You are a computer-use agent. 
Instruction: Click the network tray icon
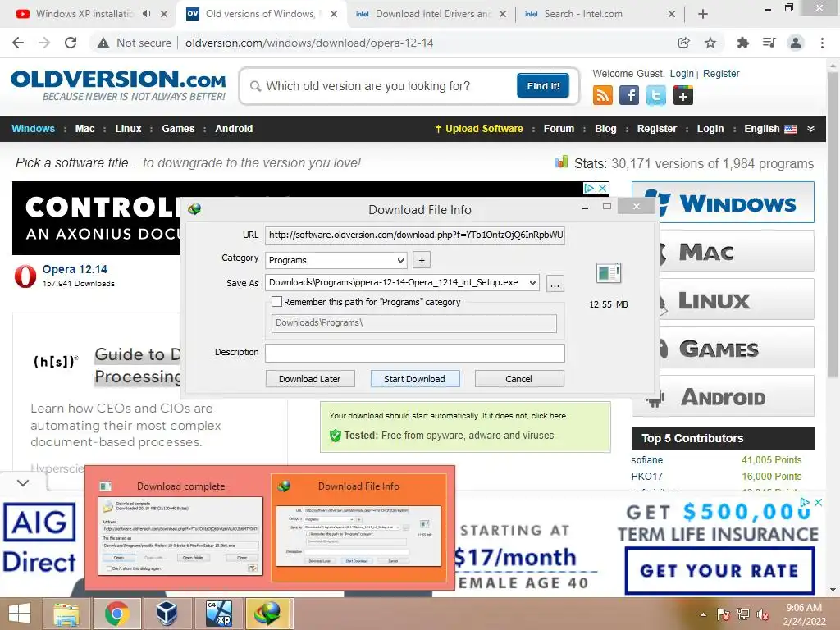(743, 614)
